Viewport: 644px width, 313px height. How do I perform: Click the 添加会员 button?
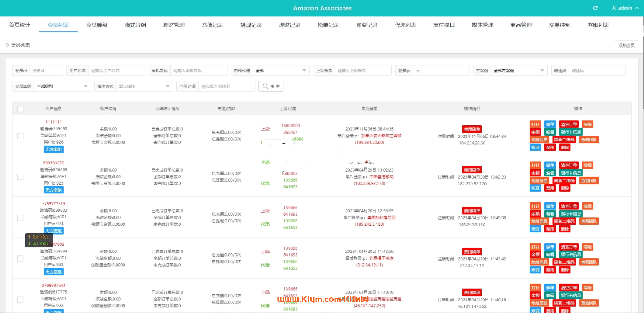tap(626, 45)
